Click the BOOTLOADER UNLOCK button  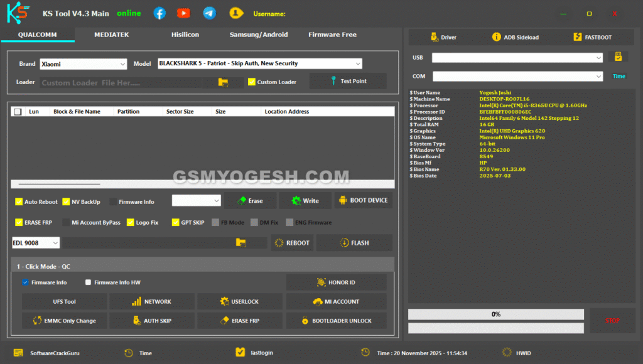click(x=336, y=321)
